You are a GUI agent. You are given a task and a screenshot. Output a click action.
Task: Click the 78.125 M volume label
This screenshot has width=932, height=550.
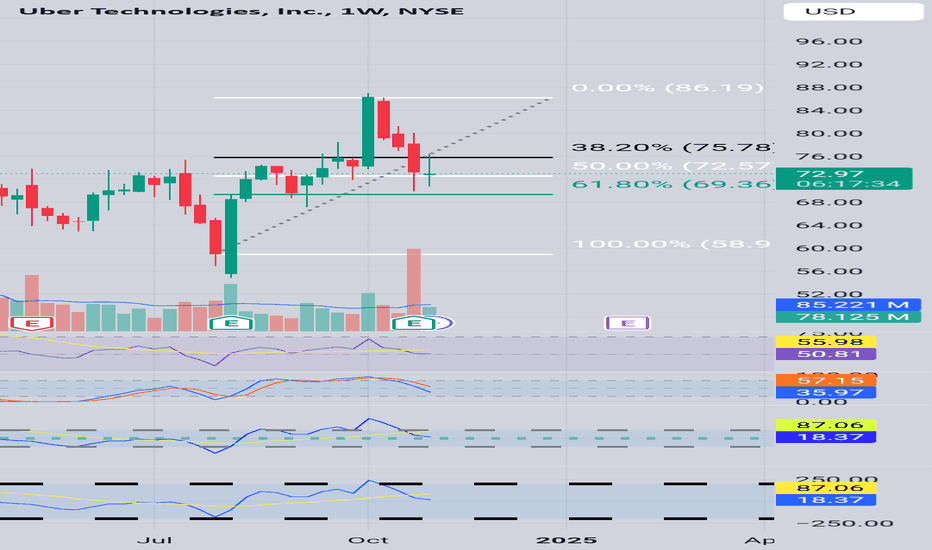(849, 317)
